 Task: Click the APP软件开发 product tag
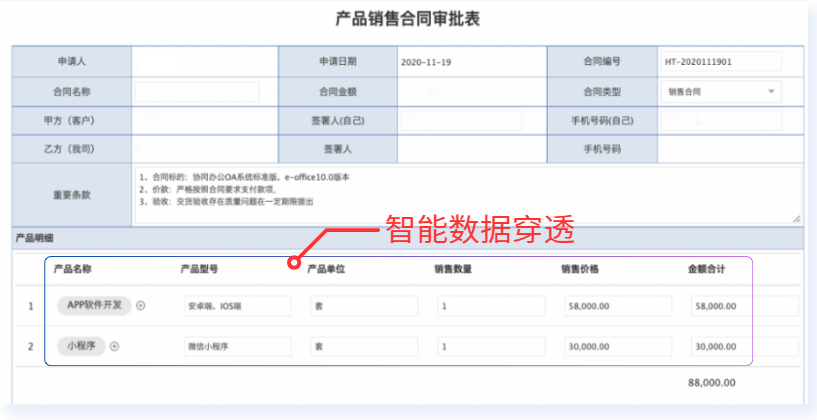coord(94,305)
